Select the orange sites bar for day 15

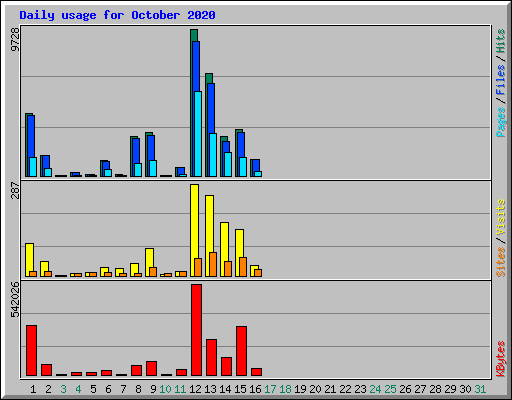tap(243, 267)
